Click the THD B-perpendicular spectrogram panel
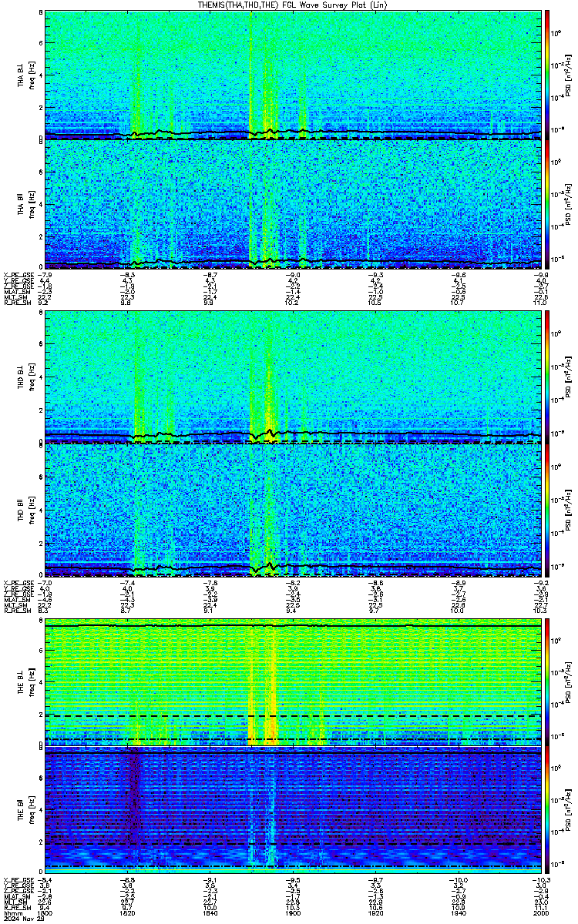This screenshot has width=578, height=924. click(293, 377)
